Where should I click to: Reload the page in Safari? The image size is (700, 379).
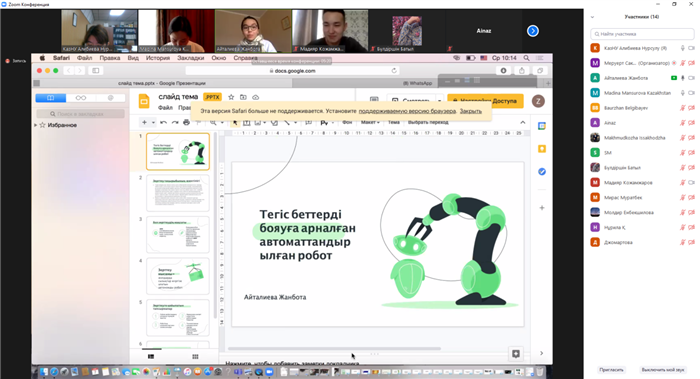click(394, 71)
